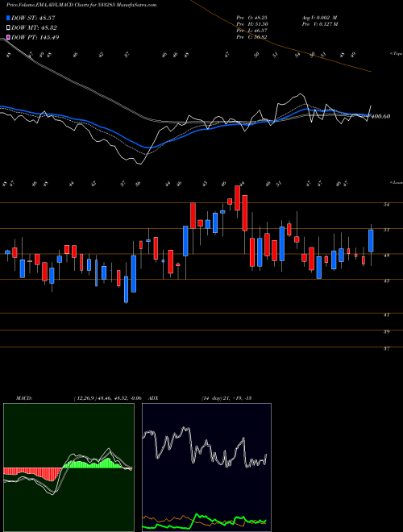Click the 45 price axis label

pos(386,281)
